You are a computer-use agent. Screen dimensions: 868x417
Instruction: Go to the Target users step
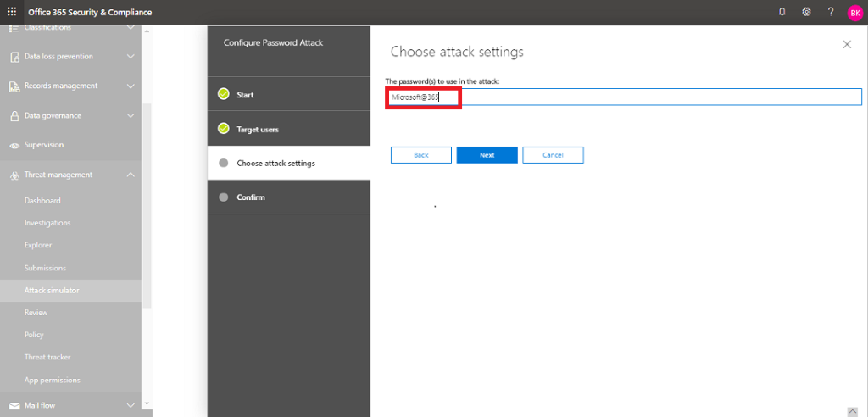[289, 129]
